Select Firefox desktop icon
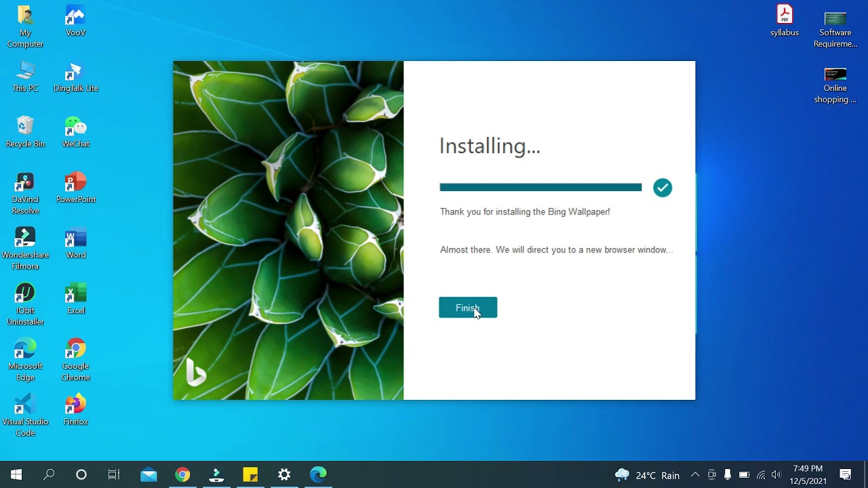This screenshot has width=868, height=488. (76, 410)
